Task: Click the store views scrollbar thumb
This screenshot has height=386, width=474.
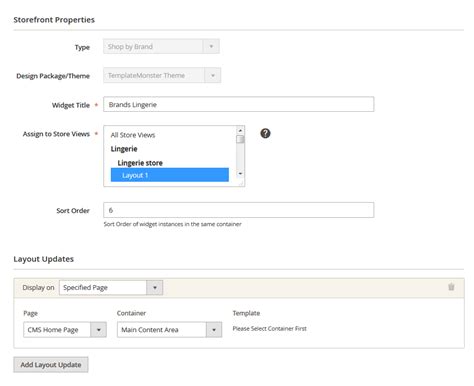Action: 240,139
